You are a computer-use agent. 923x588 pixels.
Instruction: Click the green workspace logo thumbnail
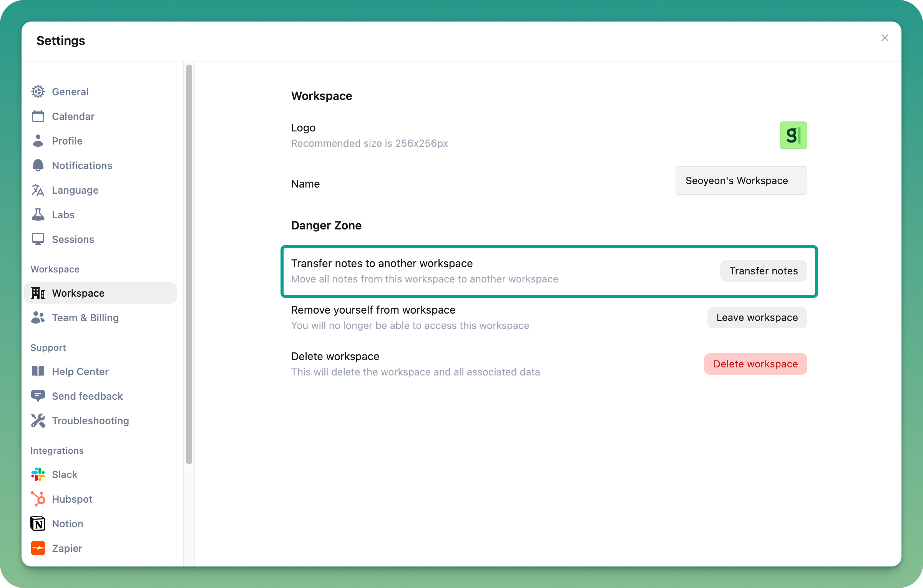[793, 135]
